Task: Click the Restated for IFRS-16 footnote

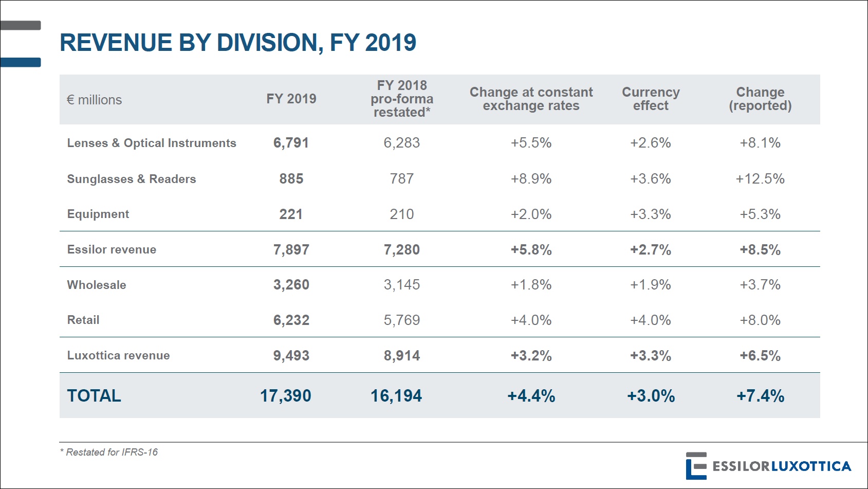Action: [x=109, y=452]
